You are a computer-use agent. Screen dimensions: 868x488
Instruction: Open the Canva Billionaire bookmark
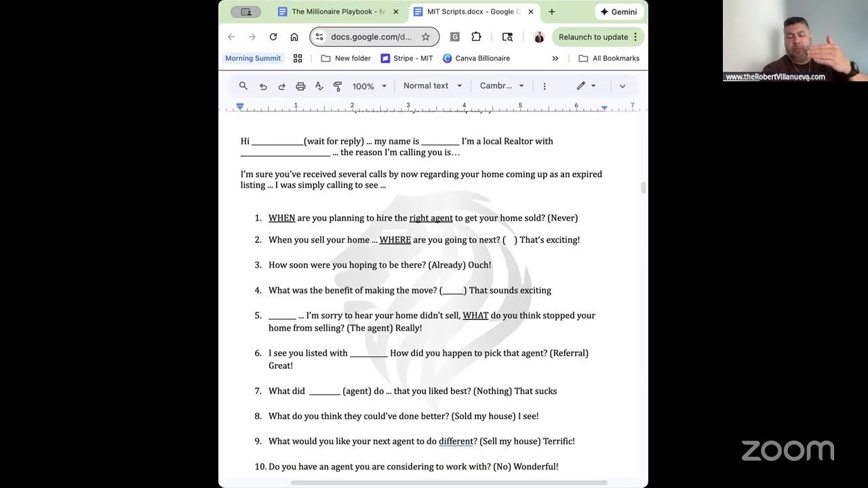[x=476, y=58]
